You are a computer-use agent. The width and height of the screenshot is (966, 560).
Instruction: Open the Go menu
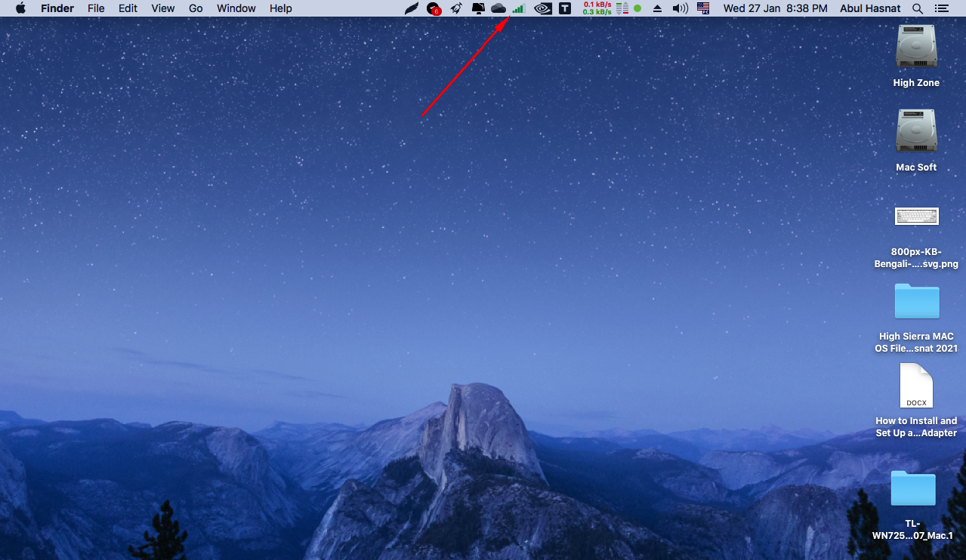(x=196, y=8)
